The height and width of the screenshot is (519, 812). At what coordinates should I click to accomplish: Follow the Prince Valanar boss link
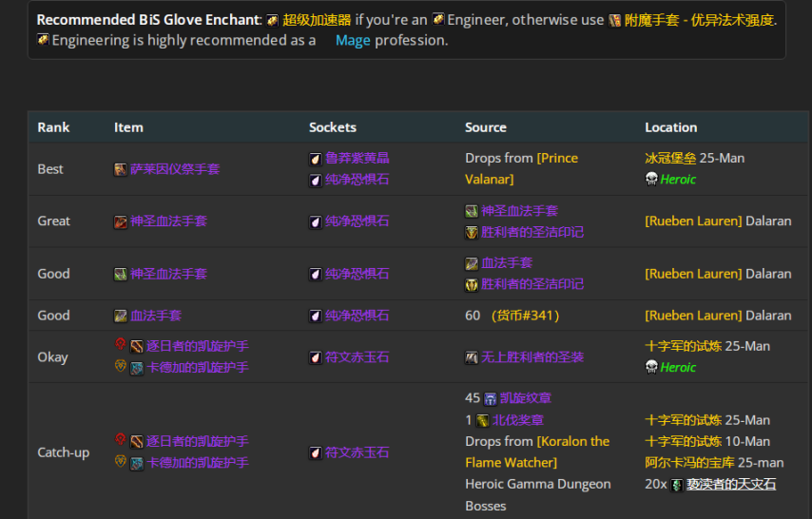click(521, 168)
